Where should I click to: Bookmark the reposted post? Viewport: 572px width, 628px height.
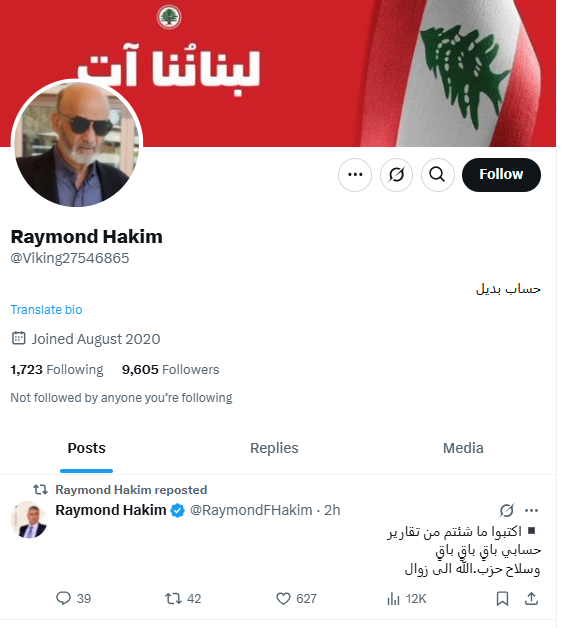(x=502, y=598)
